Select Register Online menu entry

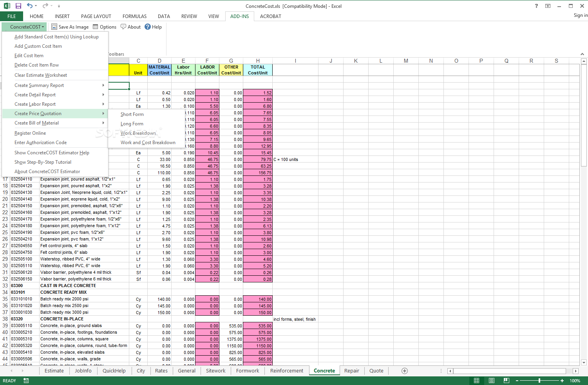(x=55, y=133)
